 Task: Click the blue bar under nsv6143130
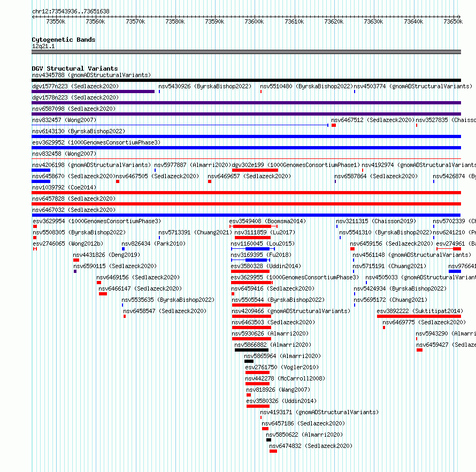click(246, 136)
